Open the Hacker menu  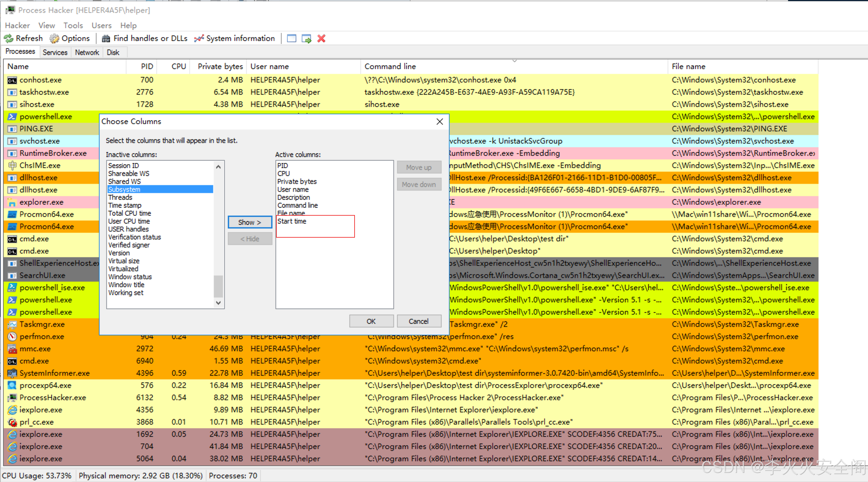(17, 25)
